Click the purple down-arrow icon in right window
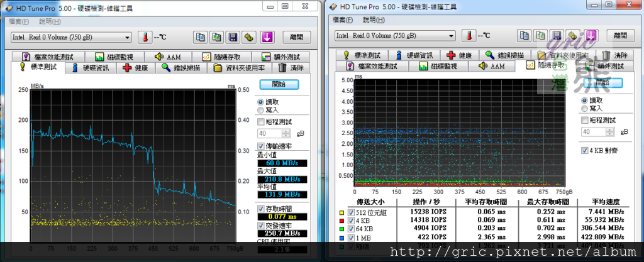644x262 pixels. pos(591,36)
